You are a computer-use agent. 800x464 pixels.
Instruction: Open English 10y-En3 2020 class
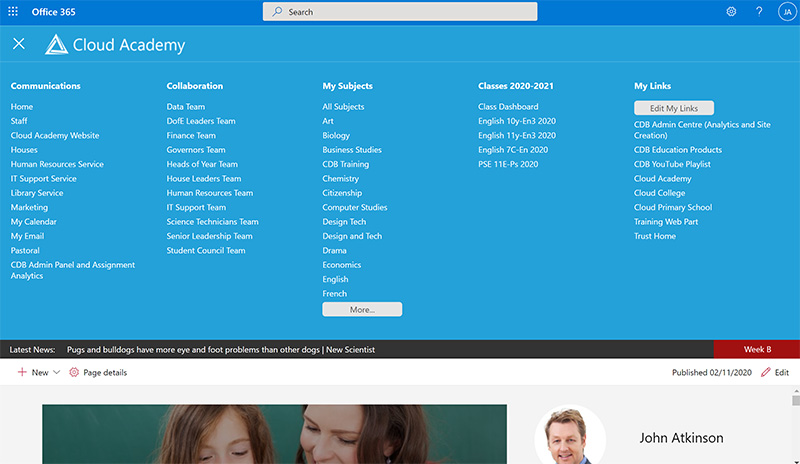[517, 121]
